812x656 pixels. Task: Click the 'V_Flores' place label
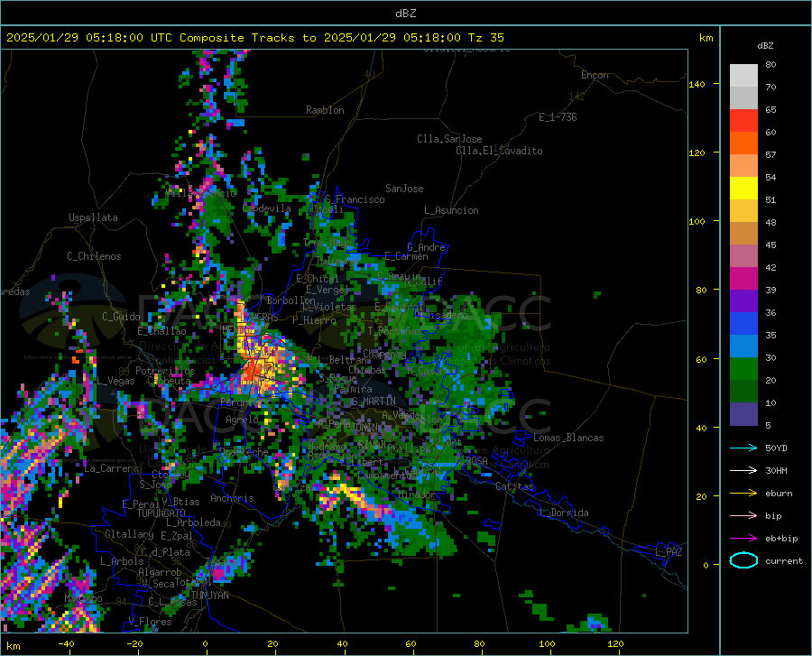(150, 622)
